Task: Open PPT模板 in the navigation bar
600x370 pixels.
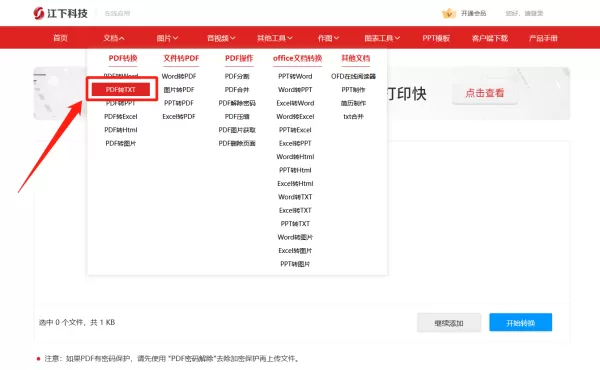Action: pyautogui.click(x=436, y=38)
